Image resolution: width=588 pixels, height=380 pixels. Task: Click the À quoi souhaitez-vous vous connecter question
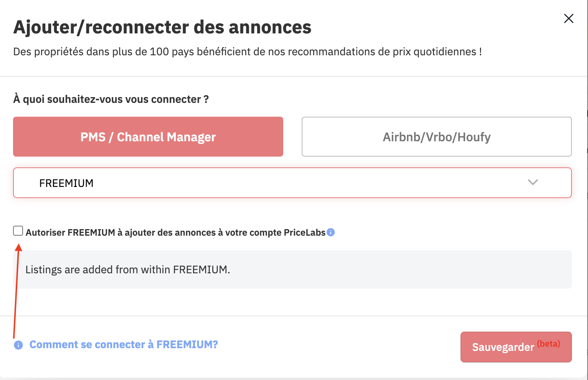[111, 99]
